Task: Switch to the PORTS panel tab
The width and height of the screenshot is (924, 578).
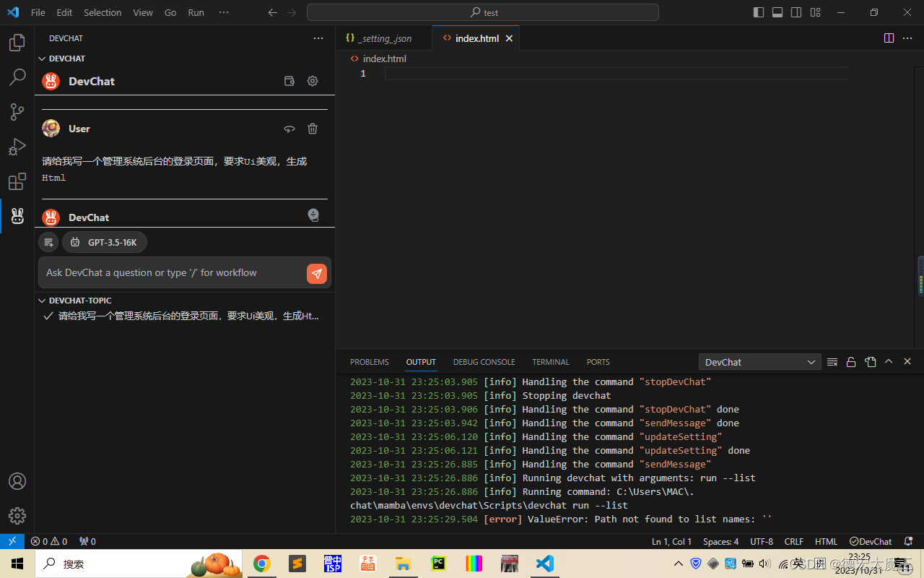Action: point(598,362)
